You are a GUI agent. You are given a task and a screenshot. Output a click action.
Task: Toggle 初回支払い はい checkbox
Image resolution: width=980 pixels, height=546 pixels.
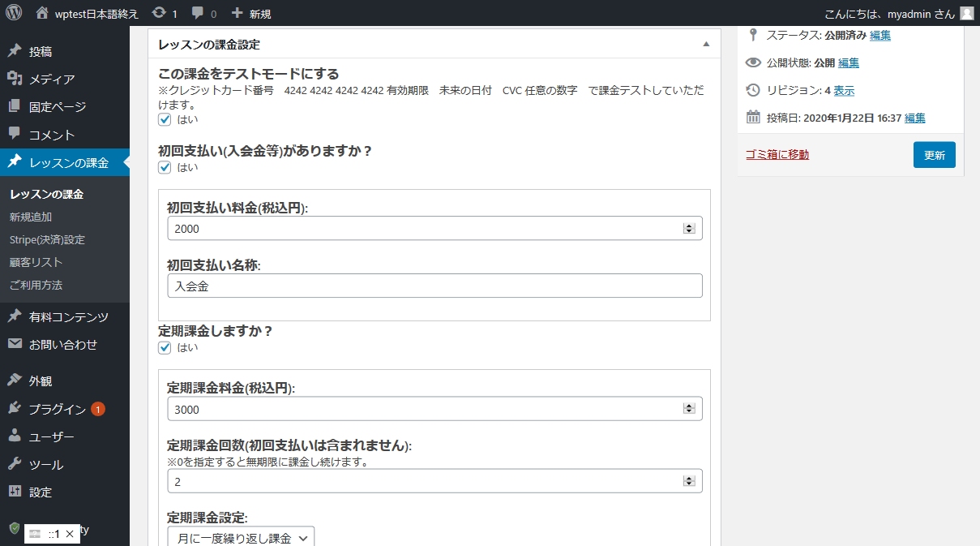coord(165,167)
